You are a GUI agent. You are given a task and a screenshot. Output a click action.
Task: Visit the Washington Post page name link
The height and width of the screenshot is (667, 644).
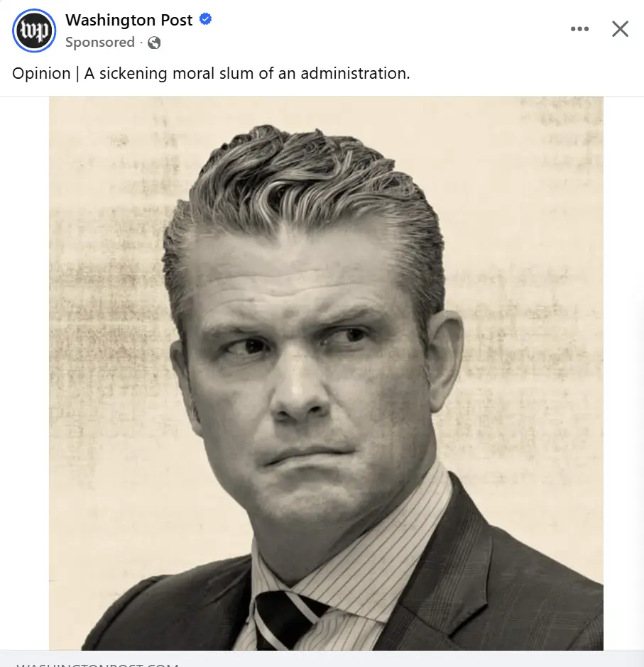pyautogui.click(x=129, y=20)
